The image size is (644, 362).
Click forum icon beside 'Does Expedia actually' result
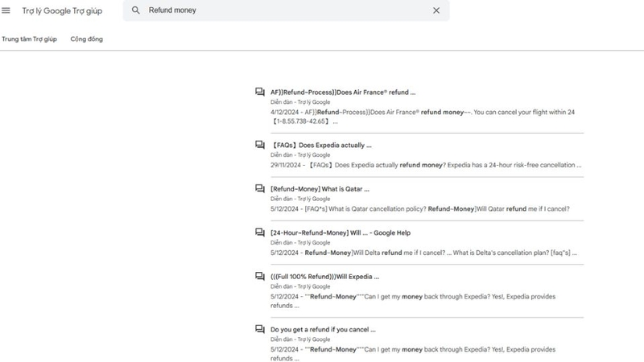(259, 145)
